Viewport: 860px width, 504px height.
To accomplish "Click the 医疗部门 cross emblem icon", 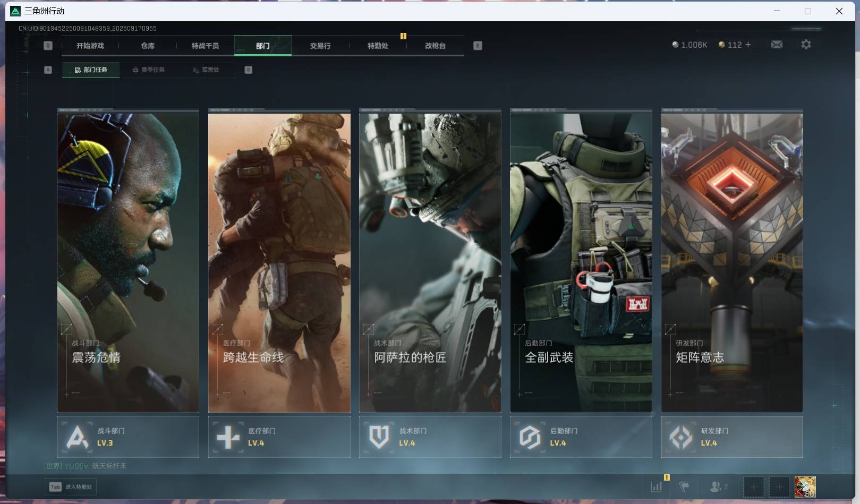I will point(228,437).
